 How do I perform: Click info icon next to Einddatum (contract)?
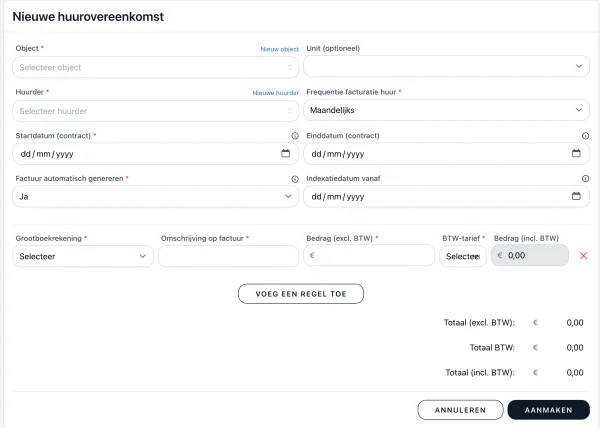pos(585,136)
